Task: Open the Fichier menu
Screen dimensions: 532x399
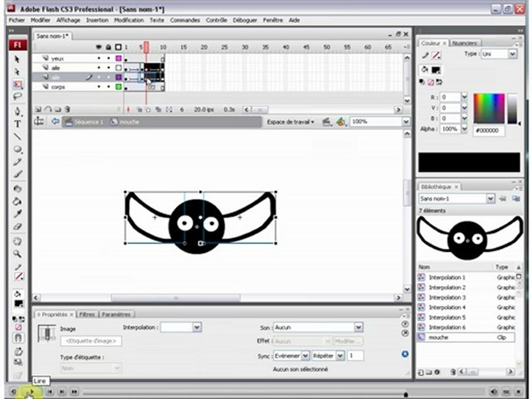Action: 17,21
